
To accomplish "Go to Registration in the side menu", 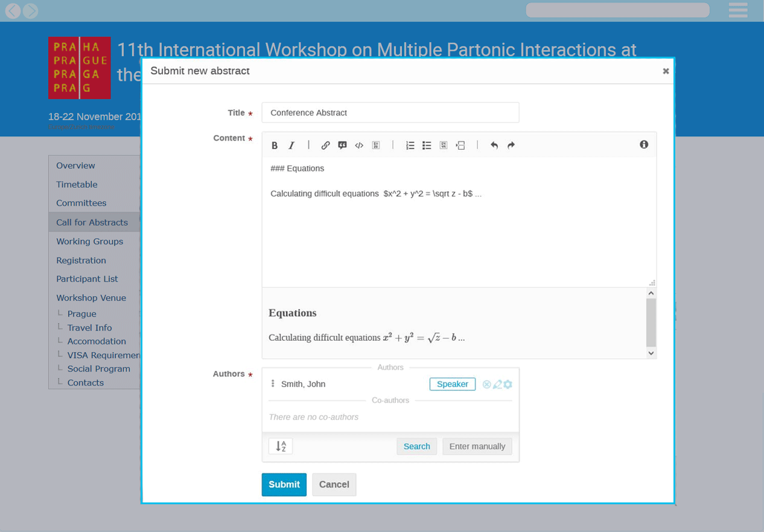I will click(81, 261).
